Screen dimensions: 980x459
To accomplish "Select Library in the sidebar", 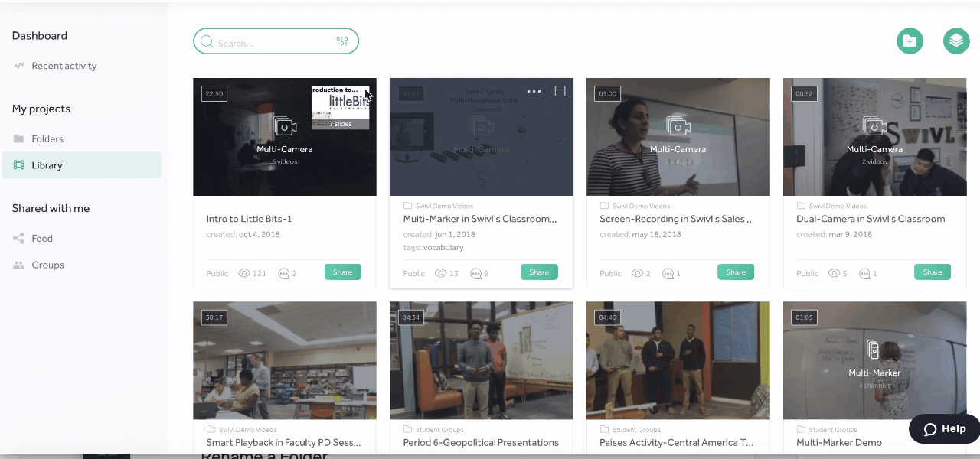I will [47, 165].
